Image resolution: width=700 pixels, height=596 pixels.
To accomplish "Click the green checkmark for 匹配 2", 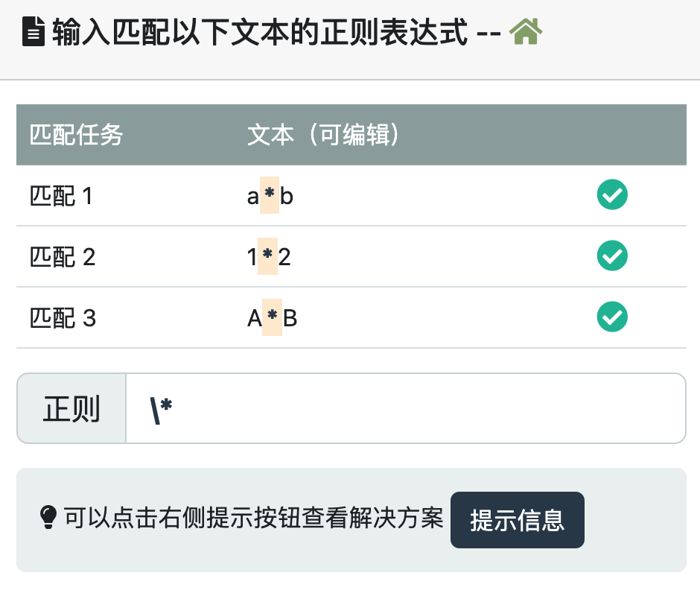I will pyautogui.click(x=612, y=257).
